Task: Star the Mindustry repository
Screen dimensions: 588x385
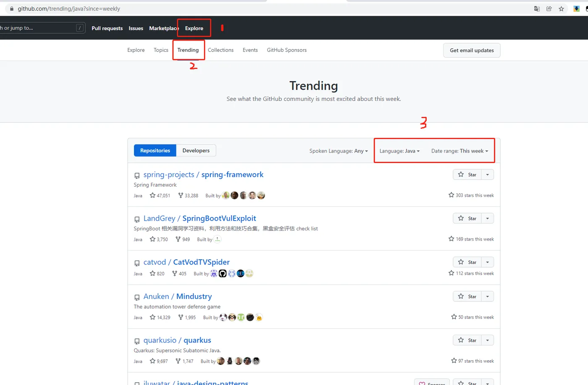Action: pos(467,296)
